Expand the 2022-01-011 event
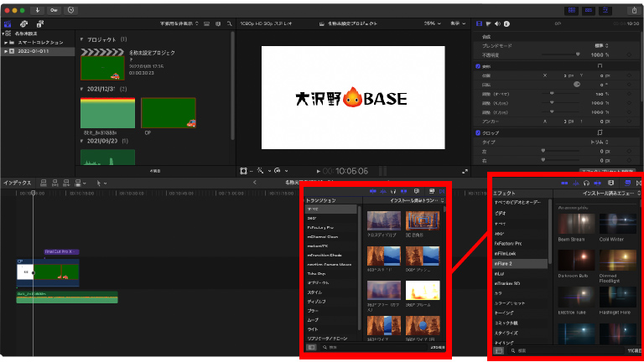 (x=6, y=51)
